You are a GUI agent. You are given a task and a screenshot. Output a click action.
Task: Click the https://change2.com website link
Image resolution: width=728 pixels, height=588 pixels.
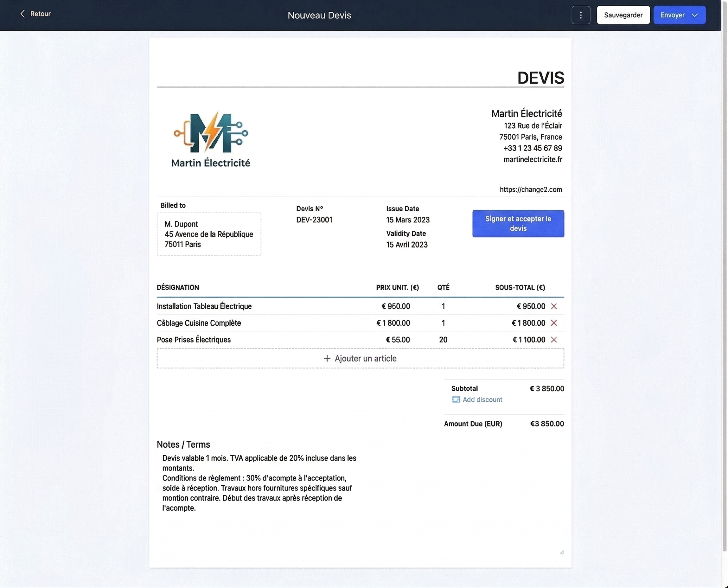[x=531, y=189]
